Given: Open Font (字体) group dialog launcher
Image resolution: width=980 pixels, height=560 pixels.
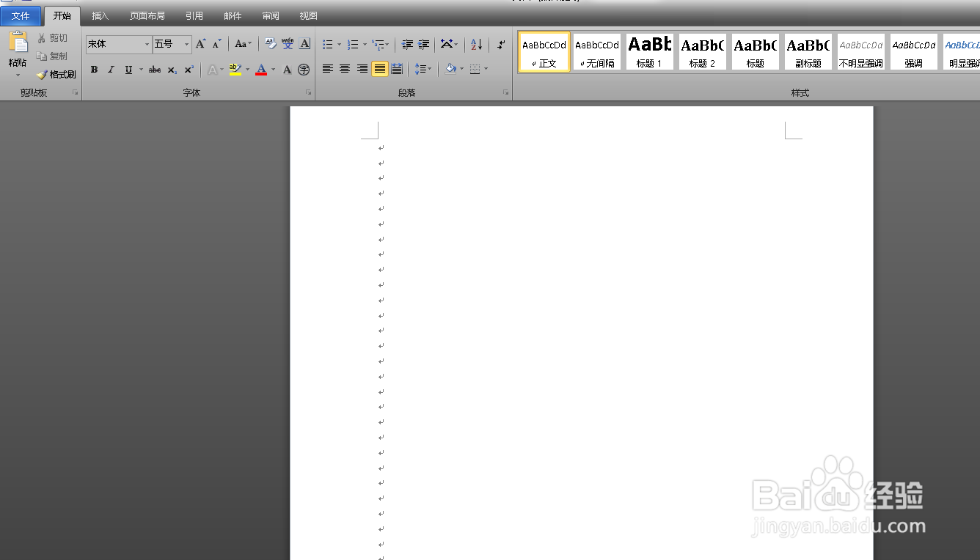Looking at the screenshot, I should (308, 92).
